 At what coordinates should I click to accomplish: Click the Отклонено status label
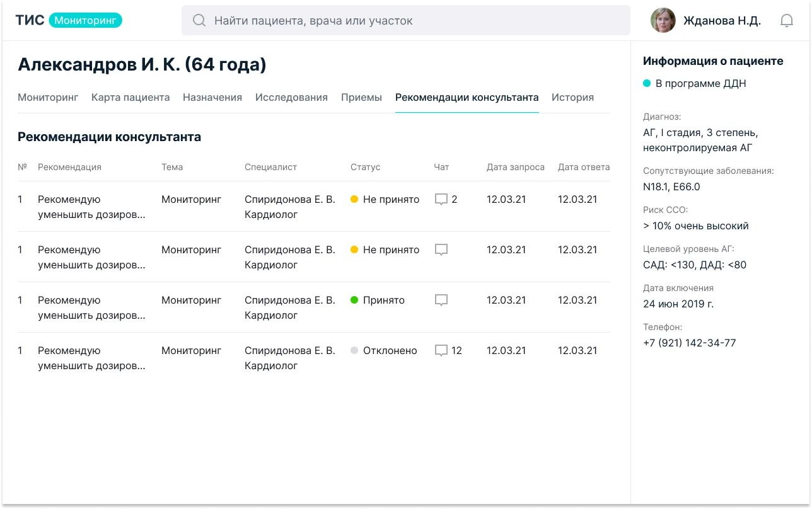pyautogui.click(x=390, y=351)
